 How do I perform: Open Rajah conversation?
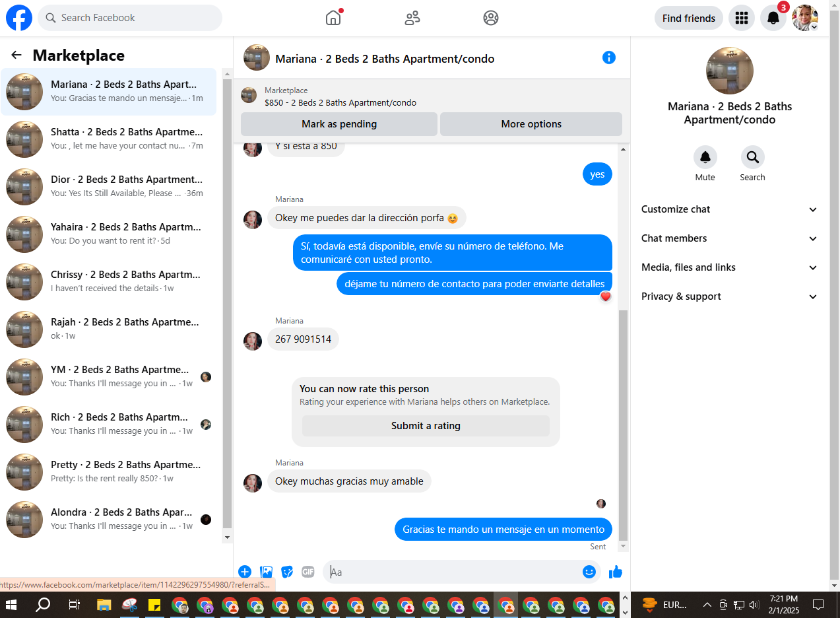click(x=109, y=329)
